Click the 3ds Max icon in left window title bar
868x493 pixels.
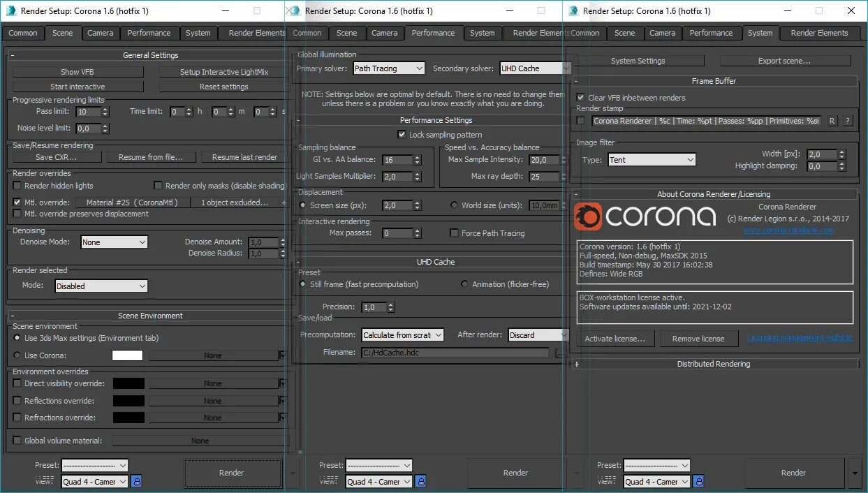pos(10,10)
